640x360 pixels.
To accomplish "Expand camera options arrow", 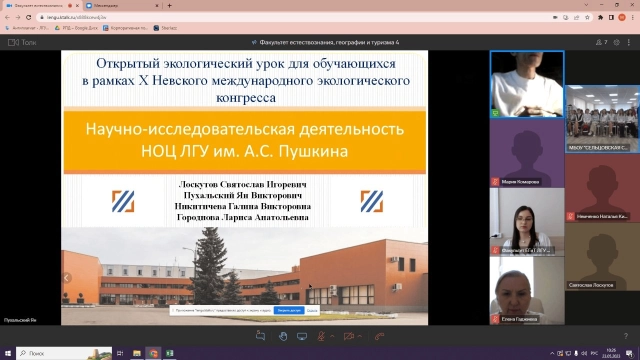I will (x=360, y=336).
